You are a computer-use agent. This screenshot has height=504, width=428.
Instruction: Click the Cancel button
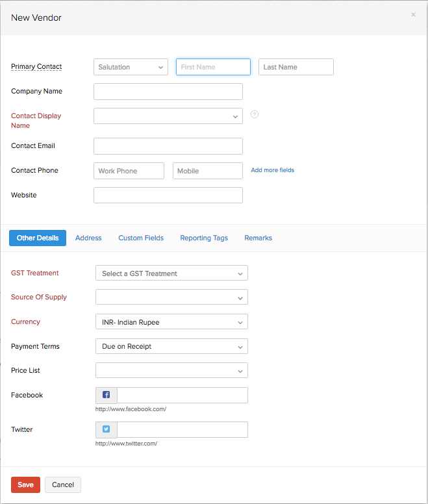(63, 485)
